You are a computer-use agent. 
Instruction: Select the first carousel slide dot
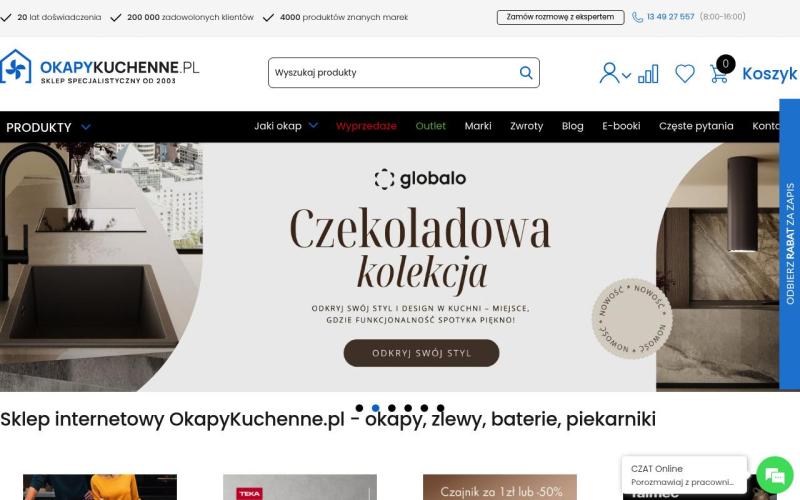tap(359, 408)
